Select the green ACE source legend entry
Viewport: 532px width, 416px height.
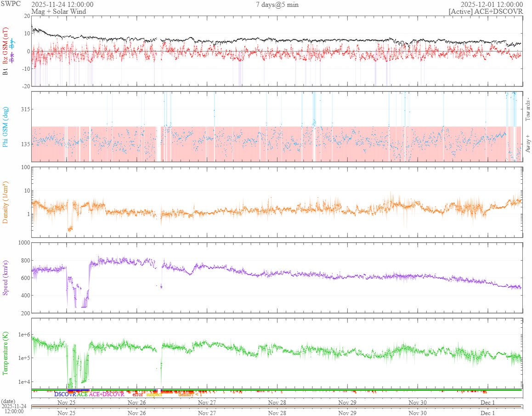(x=82, y=394)
